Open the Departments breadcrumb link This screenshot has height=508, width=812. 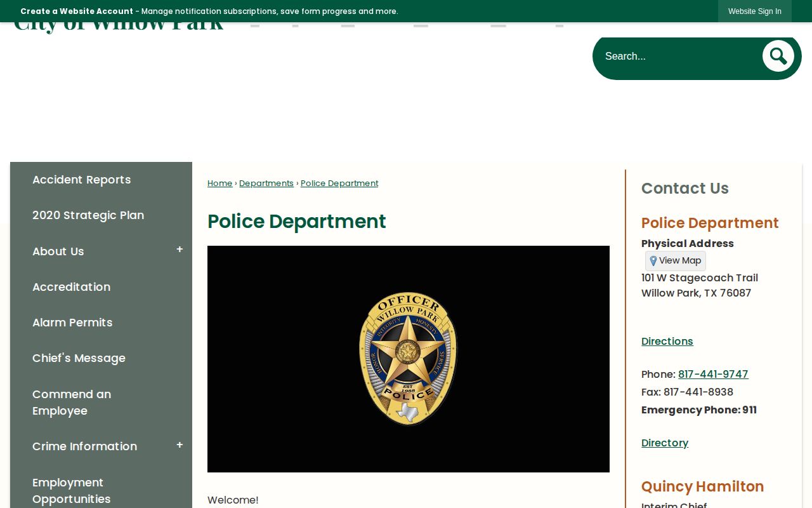click(x=266, y=184)
